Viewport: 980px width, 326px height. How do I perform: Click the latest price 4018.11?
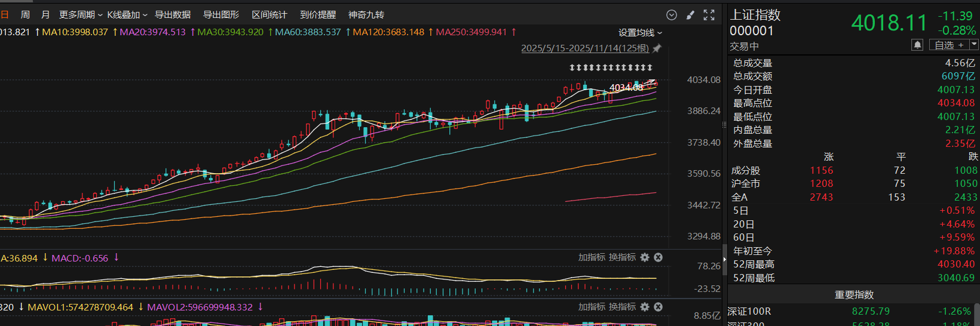(889, 23)
